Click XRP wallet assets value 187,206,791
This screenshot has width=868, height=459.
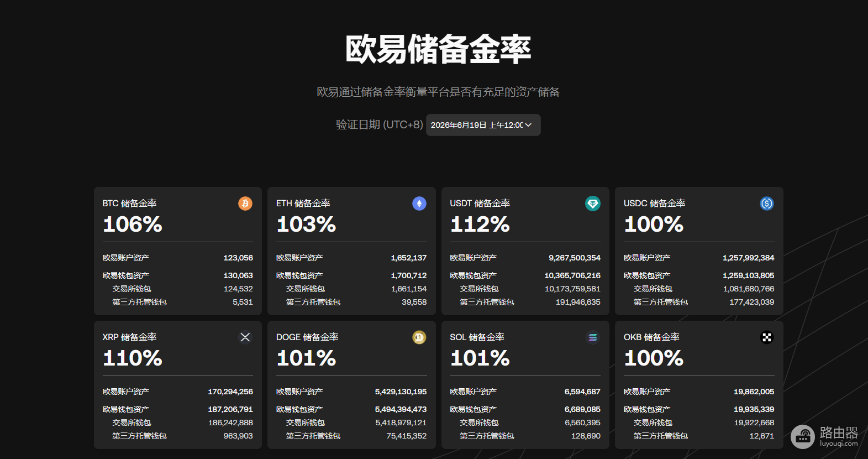coord(230,409)
